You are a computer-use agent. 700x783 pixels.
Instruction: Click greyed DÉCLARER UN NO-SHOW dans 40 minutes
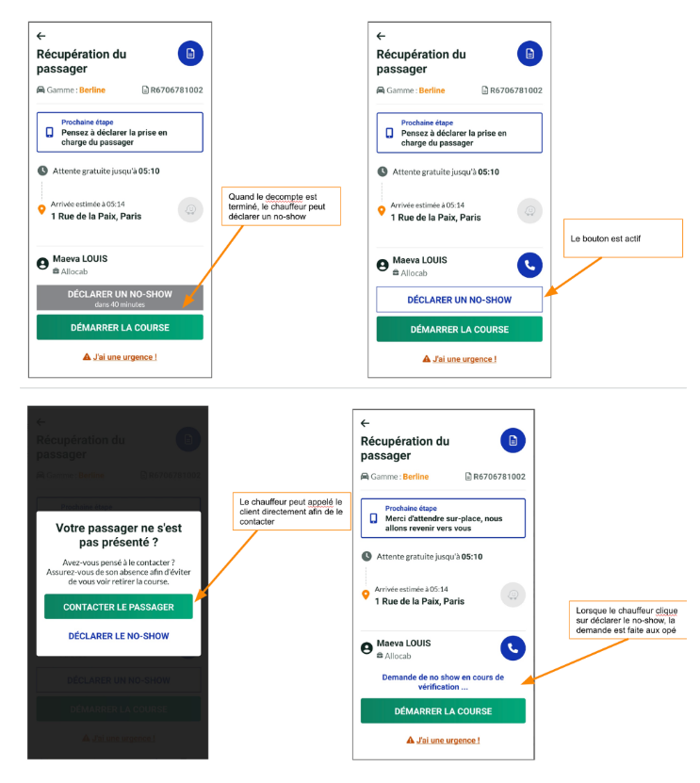pos(120,298)
